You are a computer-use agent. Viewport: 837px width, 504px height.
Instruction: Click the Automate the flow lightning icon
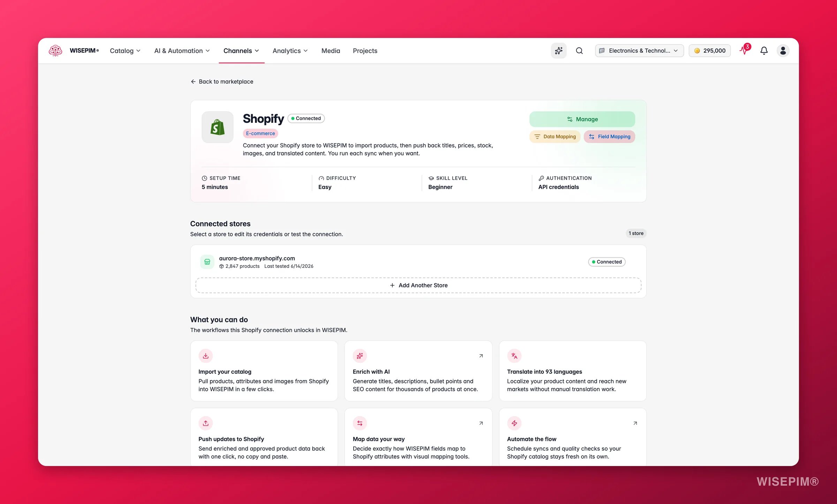(514, 423)
